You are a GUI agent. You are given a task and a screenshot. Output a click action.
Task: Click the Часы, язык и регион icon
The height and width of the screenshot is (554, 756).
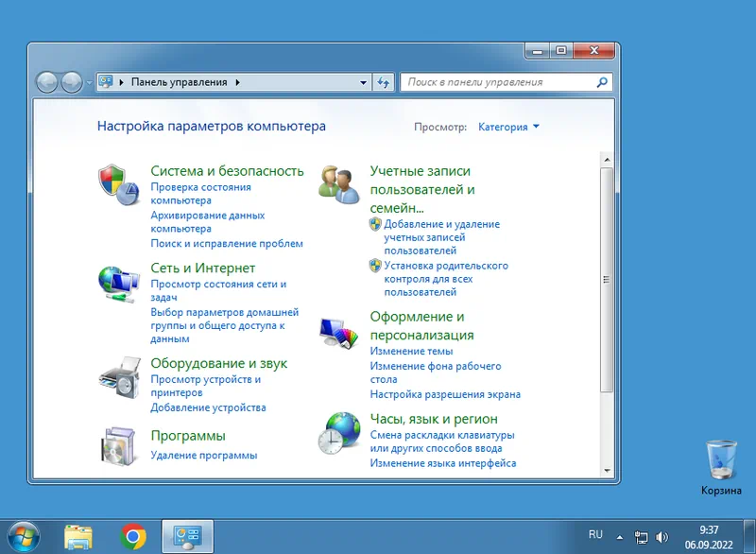click(338, 433)
